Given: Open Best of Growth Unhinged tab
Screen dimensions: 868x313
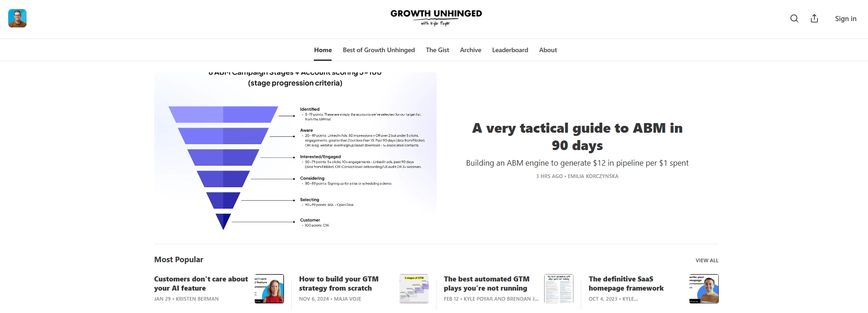Looking at the screenshot, I should pyautogui.click(x=379, y=50).
